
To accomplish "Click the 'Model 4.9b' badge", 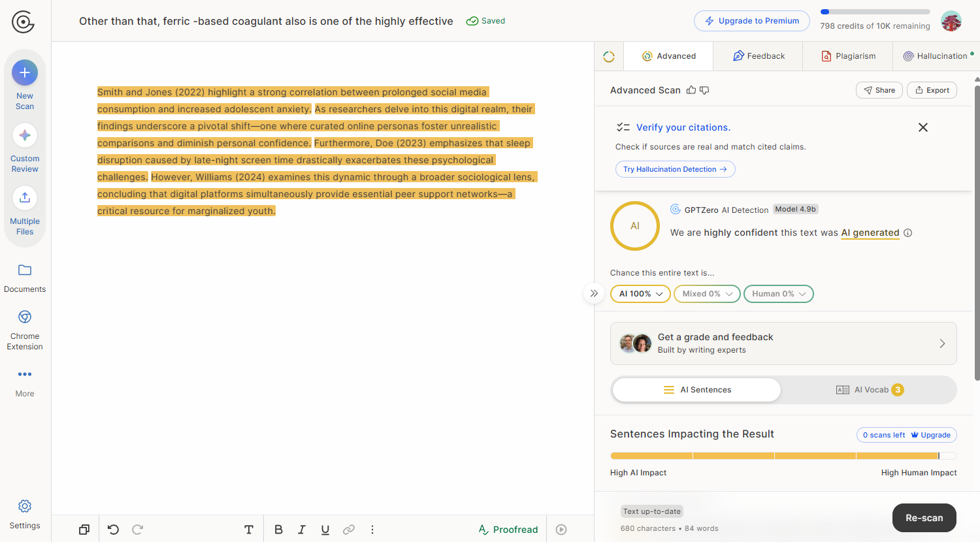I will click(x=795, y=209).
